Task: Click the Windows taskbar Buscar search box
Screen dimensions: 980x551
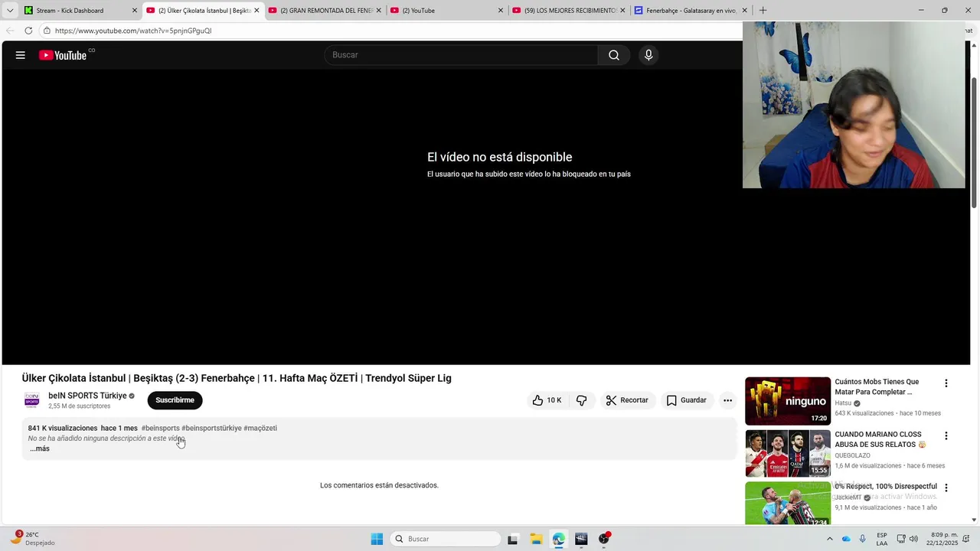Action: pos(446,539)
